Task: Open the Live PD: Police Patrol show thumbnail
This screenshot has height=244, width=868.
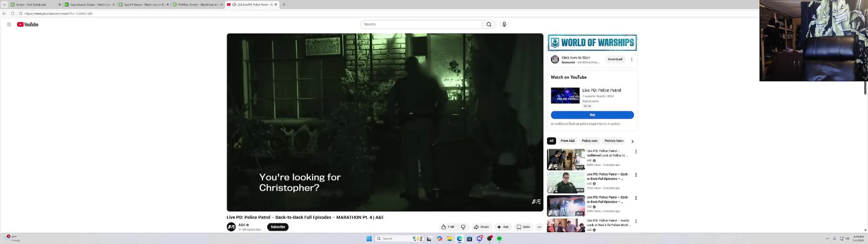Action: coord(565,96)
